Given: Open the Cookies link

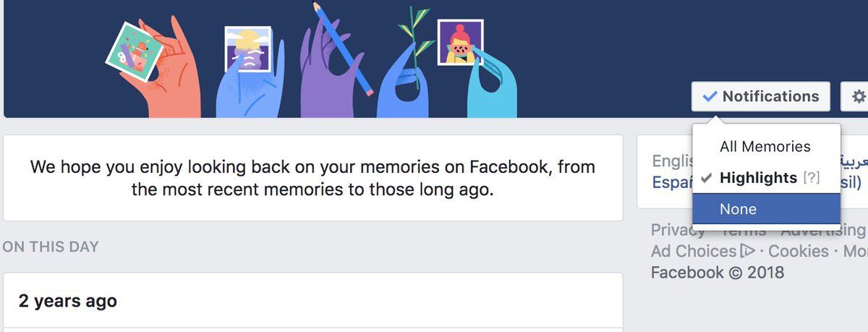Looking at the screenshot, I should click(x=798, y=252).
